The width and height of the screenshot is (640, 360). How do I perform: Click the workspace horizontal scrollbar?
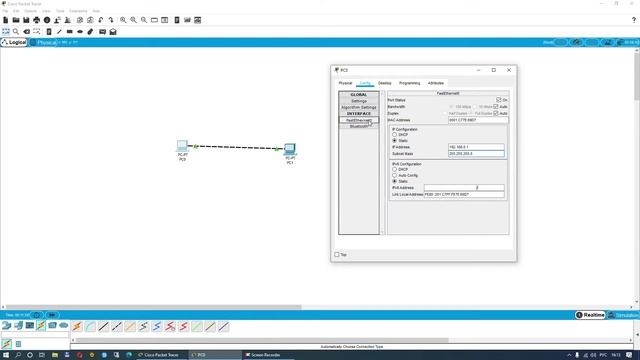click(x=153, y=307)
